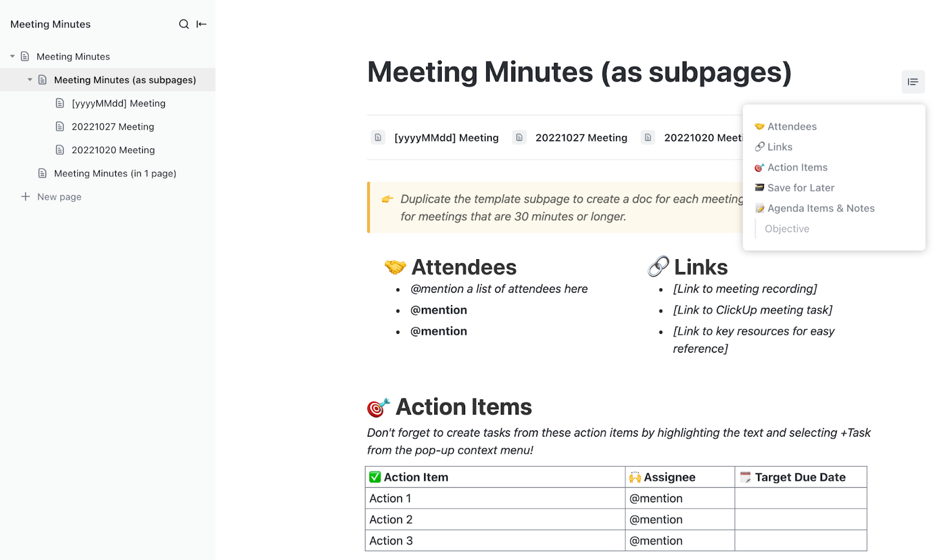The image size is (935, 560).
Task: Jump to Objective via the outline popup
Action: [x=787, y=228]
